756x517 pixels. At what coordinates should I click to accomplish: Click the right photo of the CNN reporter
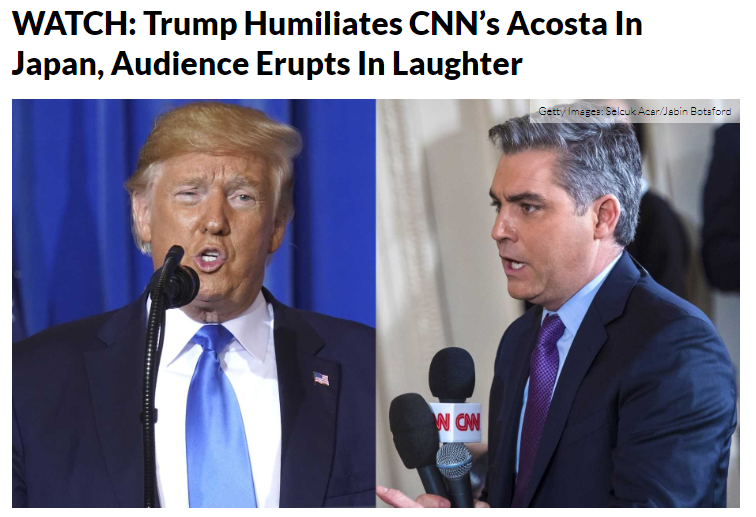[x=558, y=303]
